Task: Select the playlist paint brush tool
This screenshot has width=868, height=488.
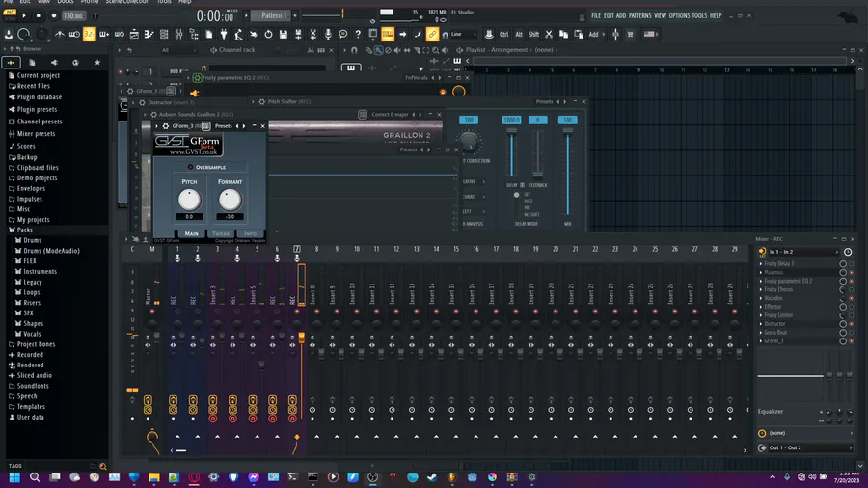Action: [378, 50]
